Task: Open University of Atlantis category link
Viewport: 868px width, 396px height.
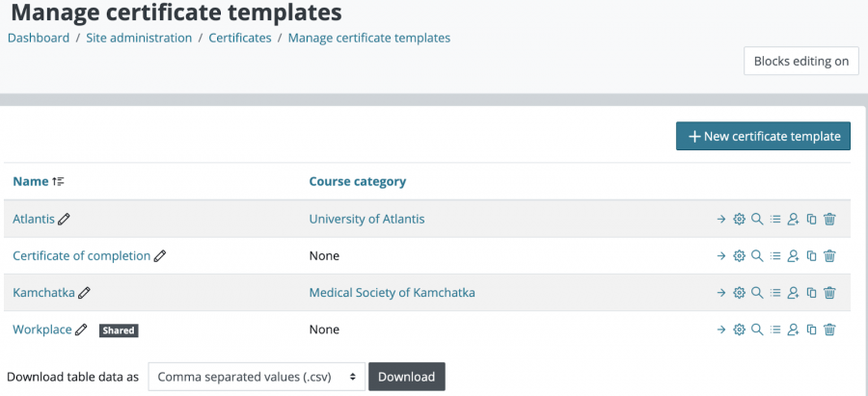Action: [x=366, y=219]
